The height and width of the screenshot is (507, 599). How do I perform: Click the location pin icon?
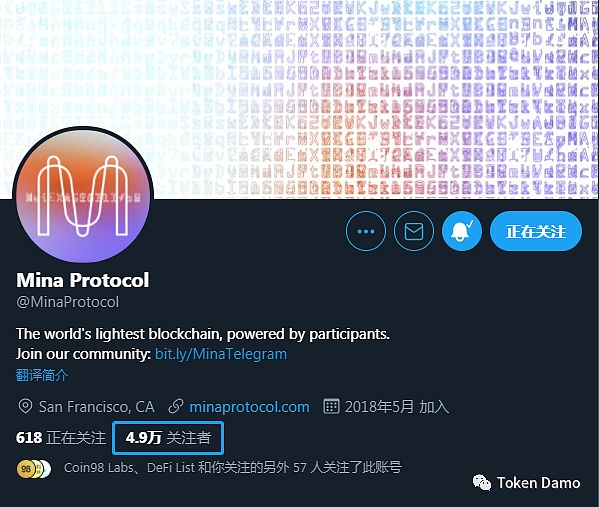[x=25, y=406]
